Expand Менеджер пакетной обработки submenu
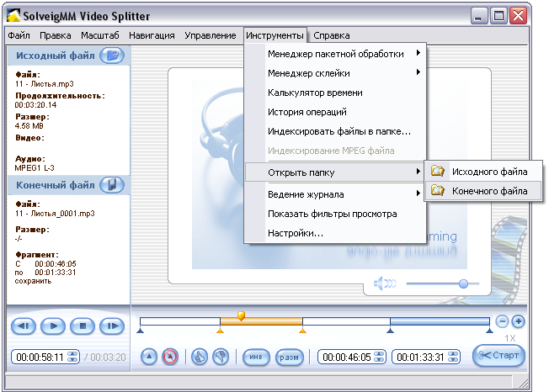The width and height of the screenshot is (549, 392). 335,54
